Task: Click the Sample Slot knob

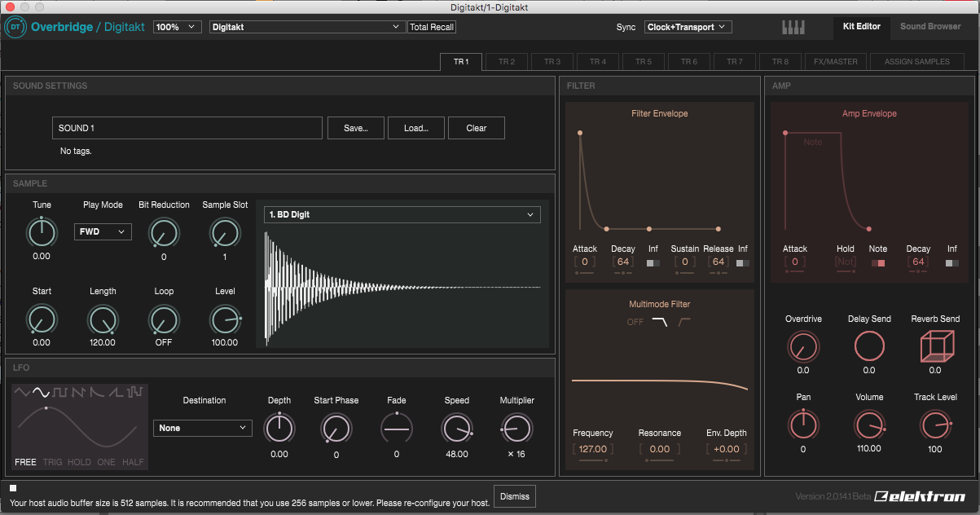Action: click(x=224, y=233)
